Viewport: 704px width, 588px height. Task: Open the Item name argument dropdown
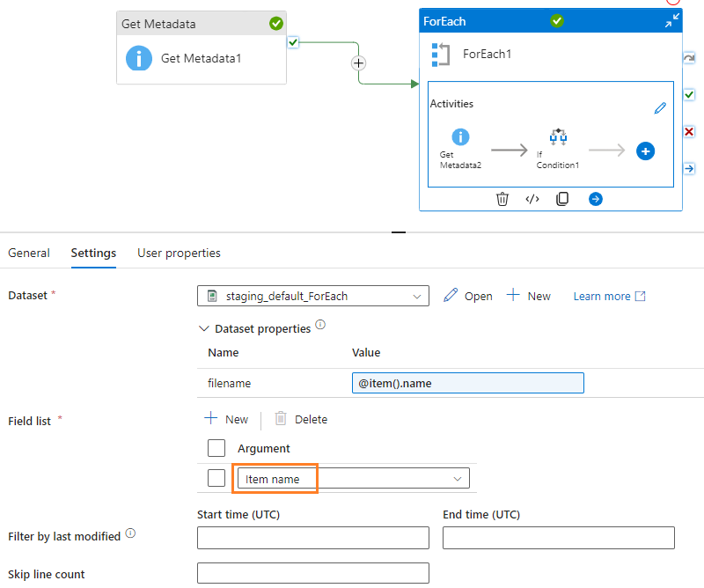click(x=354, y=478)
